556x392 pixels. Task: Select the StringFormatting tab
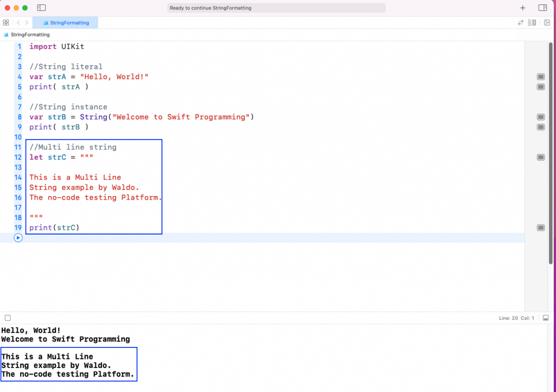[65, 23]
